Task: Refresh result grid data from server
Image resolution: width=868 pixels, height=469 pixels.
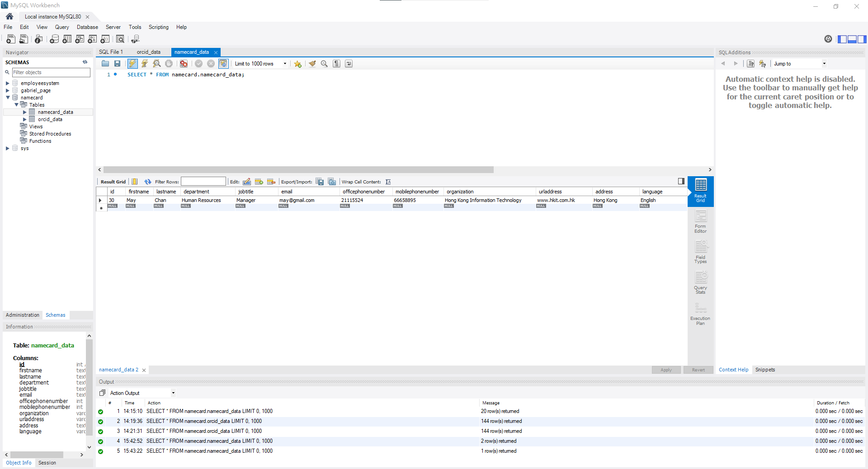Action: [x=148, y=182]
